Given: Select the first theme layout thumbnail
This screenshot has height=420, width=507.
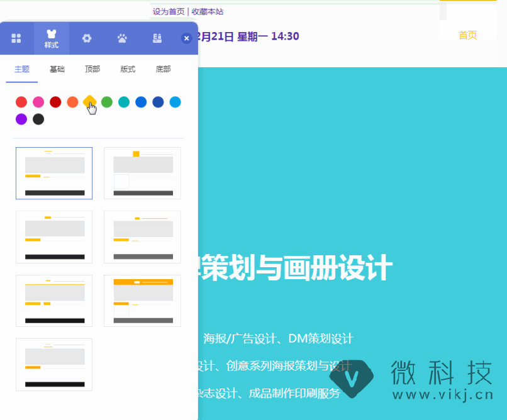Looking at the screenshot, I should coord(54,173).
